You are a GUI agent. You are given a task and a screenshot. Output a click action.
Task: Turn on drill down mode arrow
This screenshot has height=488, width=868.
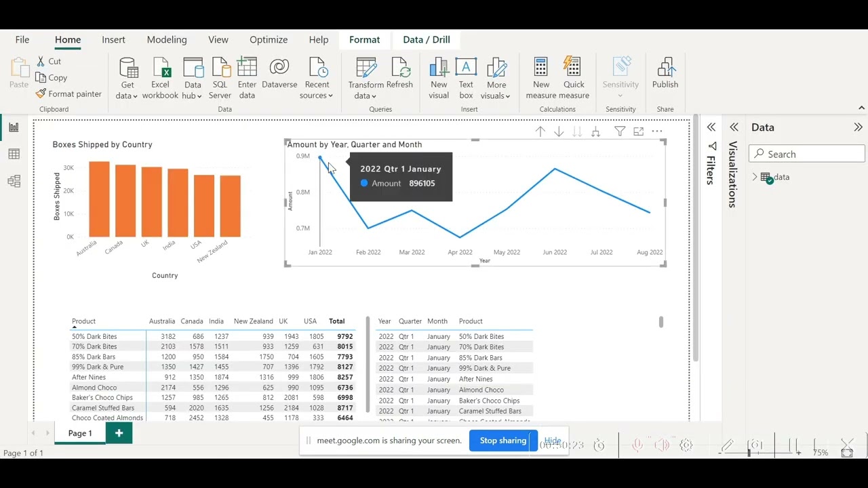click(559, 131)
